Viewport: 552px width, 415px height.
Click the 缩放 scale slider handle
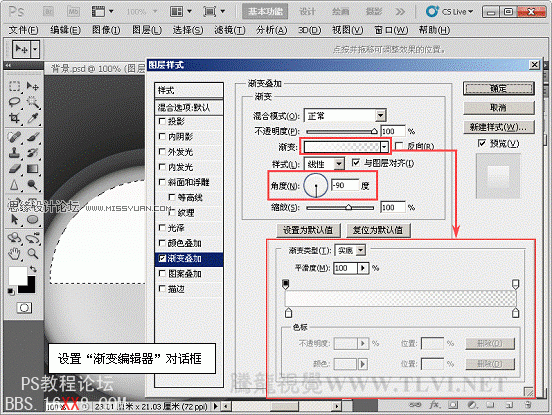[348, 207]
